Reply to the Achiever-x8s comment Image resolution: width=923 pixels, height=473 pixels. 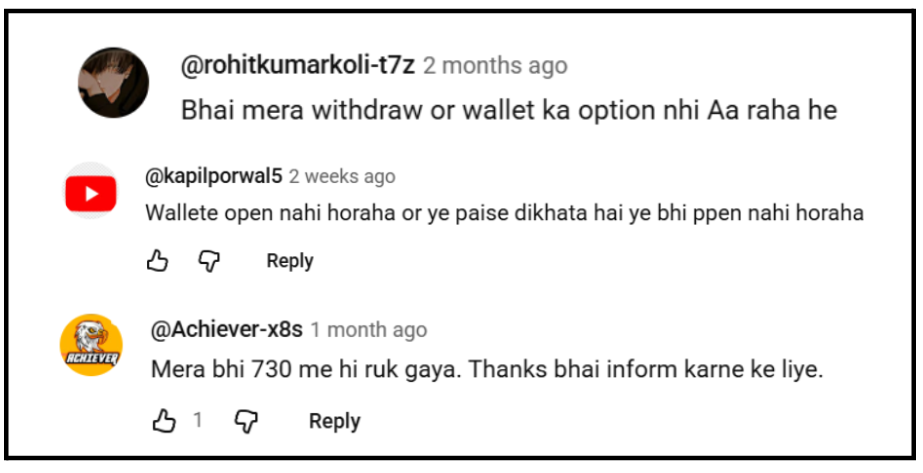point(334,421)
